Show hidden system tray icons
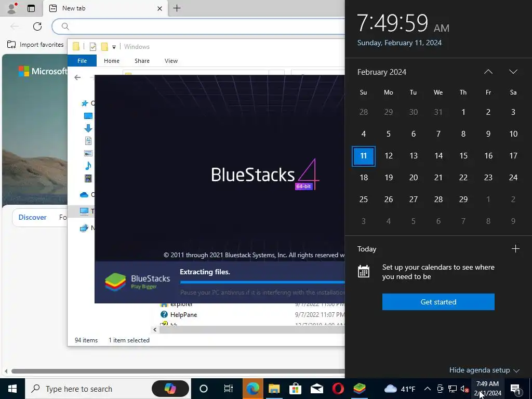This screenshot has width=532, height=399. pyautogui.click(x=428, y=389)
